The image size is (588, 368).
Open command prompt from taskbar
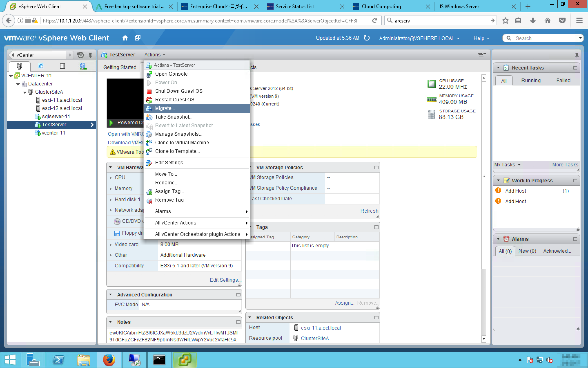159,360
